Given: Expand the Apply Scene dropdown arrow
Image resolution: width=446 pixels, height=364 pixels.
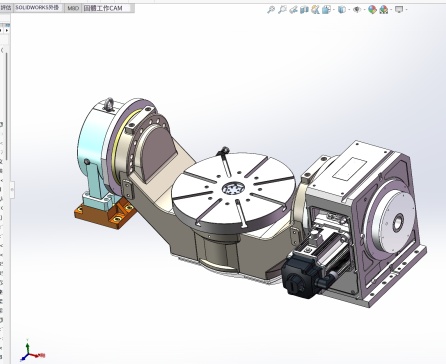Looking at the screenshot, I should click(391, 10).
